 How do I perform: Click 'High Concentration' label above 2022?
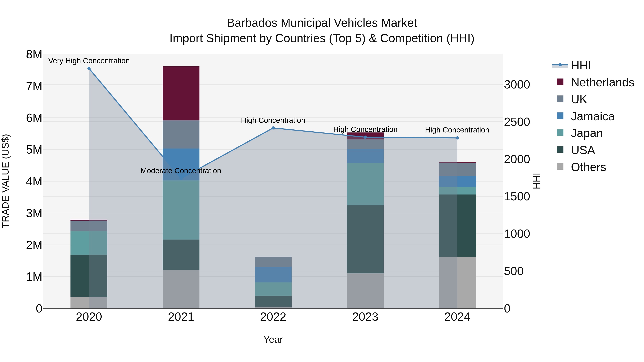coord(273,120)
